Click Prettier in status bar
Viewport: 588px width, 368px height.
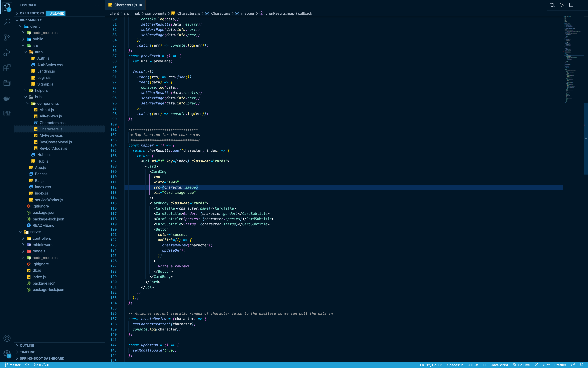[560, 365]
